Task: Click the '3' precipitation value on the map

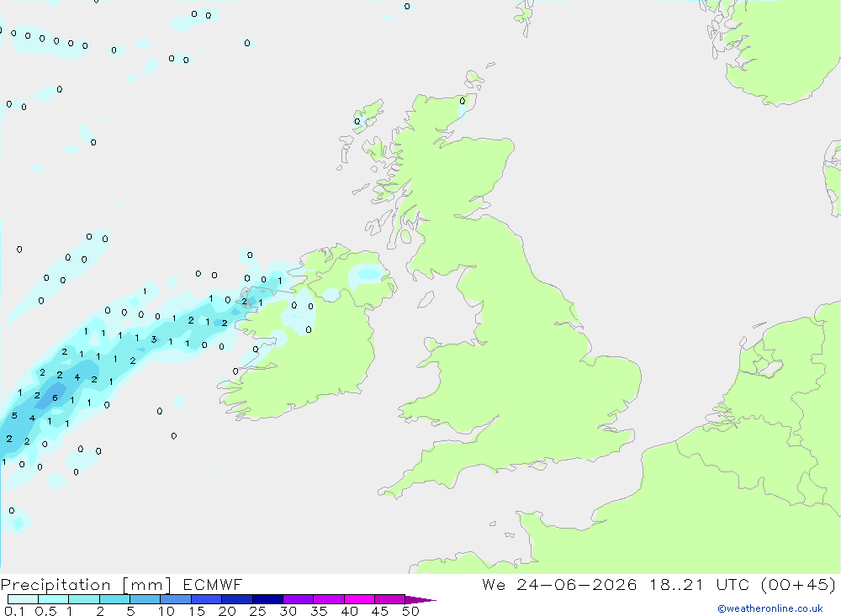Action: coord(154,340)
